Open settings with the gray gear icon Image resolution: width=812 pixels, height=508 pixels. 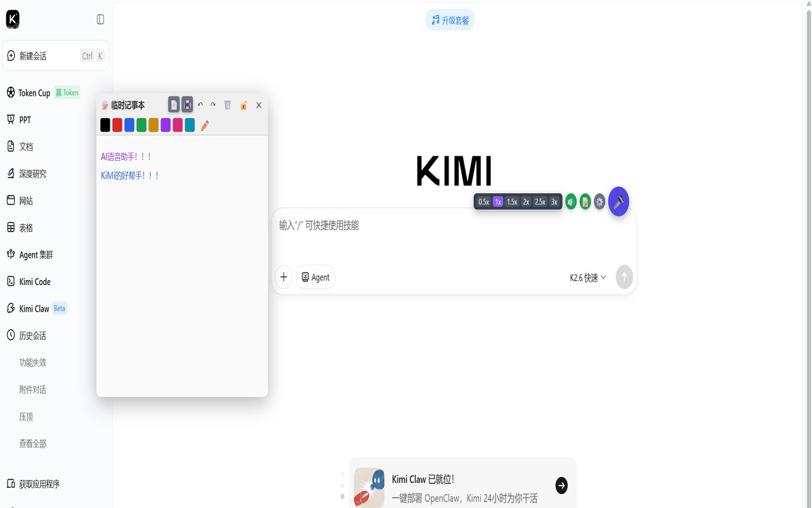599,202
